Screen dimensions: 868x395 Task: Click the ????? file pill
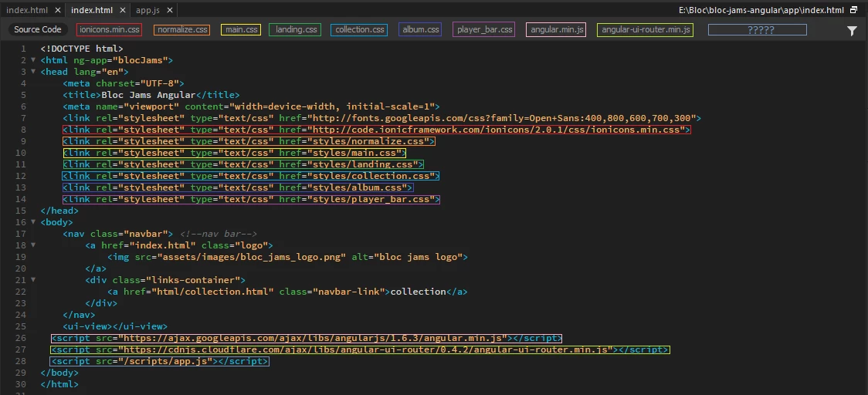[x=758, y=29]
